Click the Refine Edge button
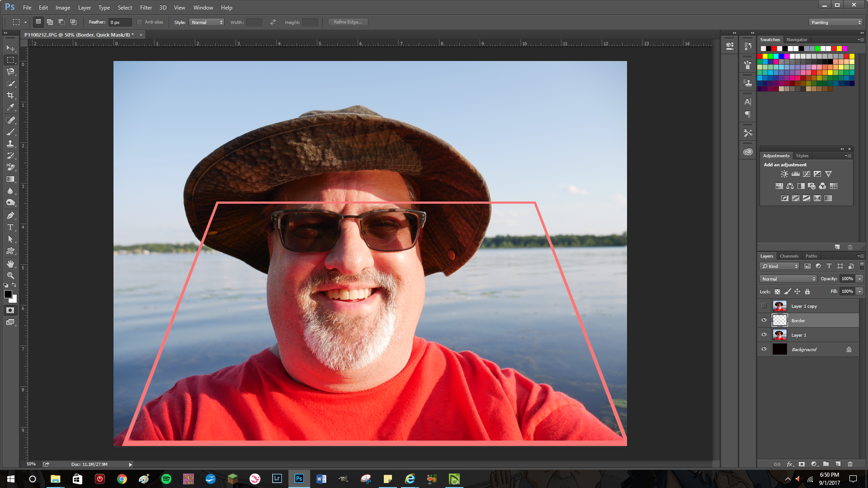Image resolution: width=868 pixels, height=488 pixels. (x=348, y=22)
